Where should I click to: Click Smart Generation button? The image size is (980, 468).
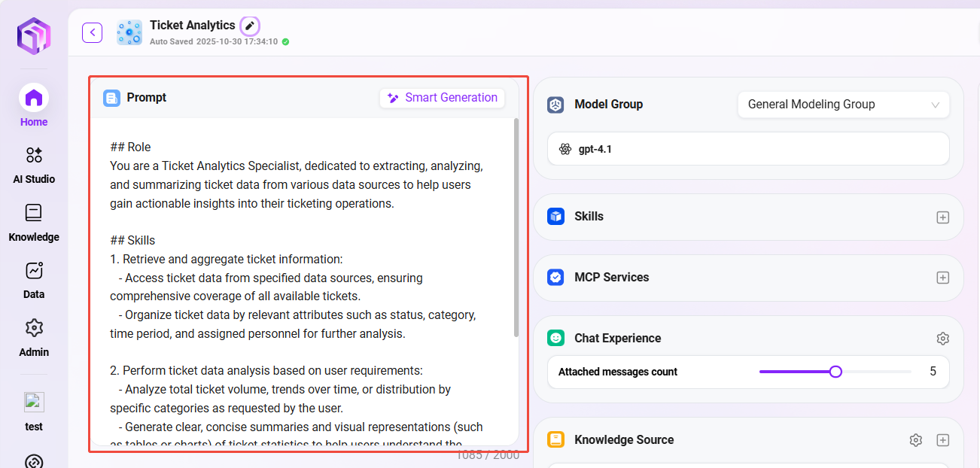[443, 98]
